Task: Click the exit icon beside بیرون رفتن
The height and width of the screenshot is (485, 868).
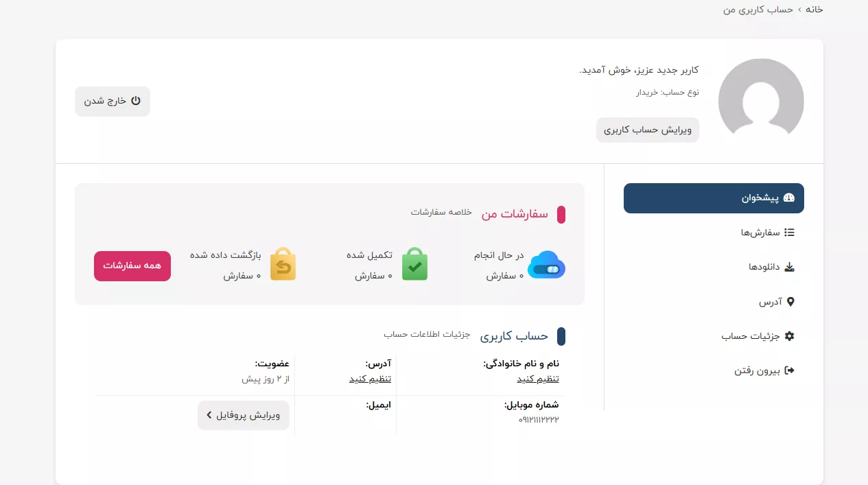Action: (x=789, y=370)
